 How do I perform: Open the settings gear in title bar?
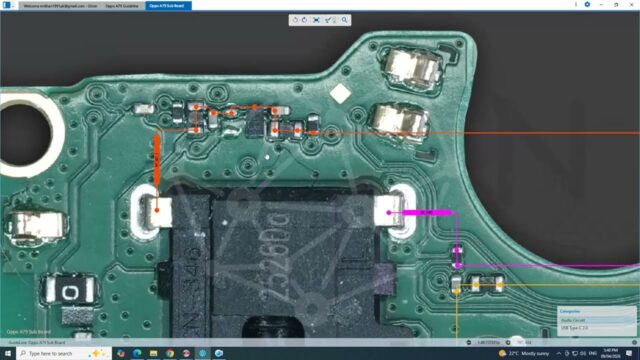[587, 4]
